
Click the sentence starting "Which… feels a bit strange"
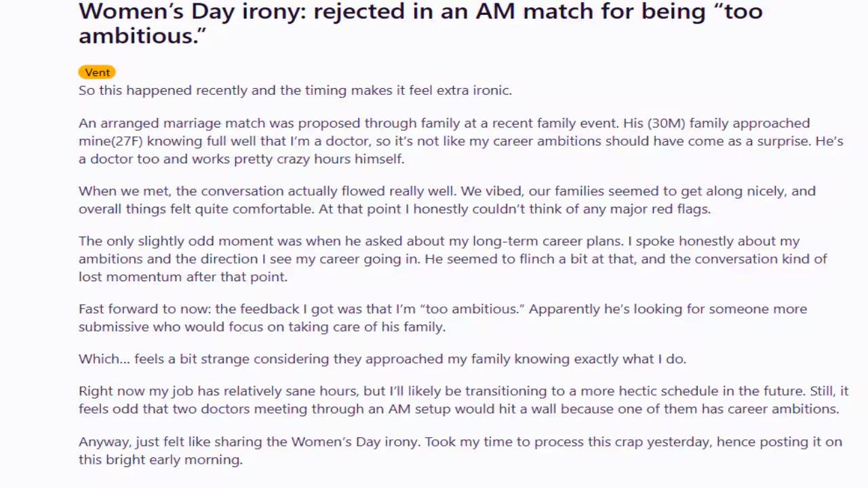point(382,359)
